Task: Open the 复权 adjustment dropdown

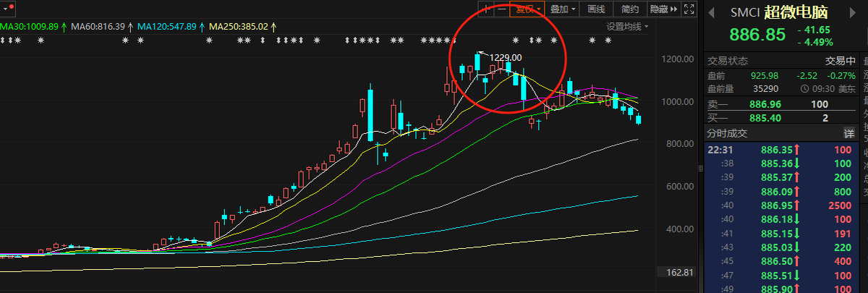Action: [527, 9]
